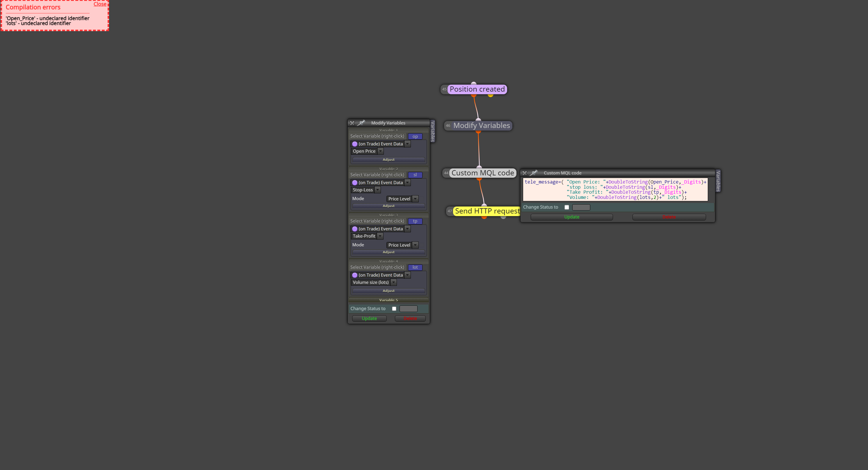
Task: Close the Custom MQL code panel with X
Action: (524, 173)
